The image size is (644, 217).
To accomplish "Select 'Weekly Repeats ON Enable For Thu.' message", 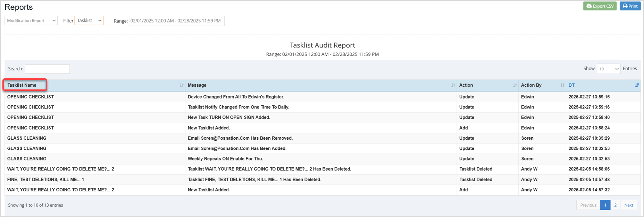I will [x=226, y=159].
